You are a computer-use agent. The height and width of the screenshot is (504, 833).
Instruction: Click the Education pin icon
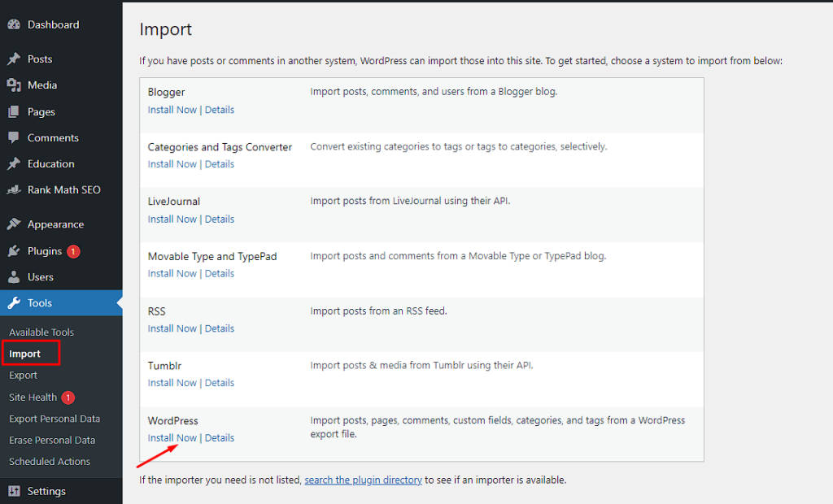[x=14, y=163]
